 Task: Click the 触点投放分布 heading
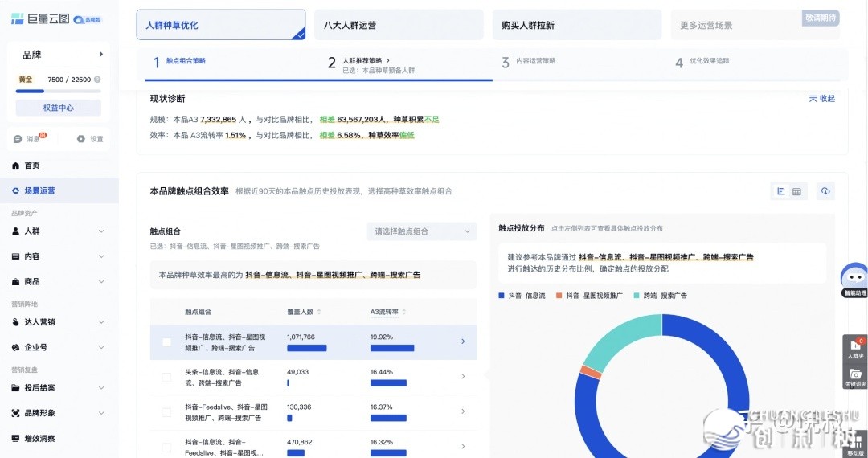coord(522,228)
